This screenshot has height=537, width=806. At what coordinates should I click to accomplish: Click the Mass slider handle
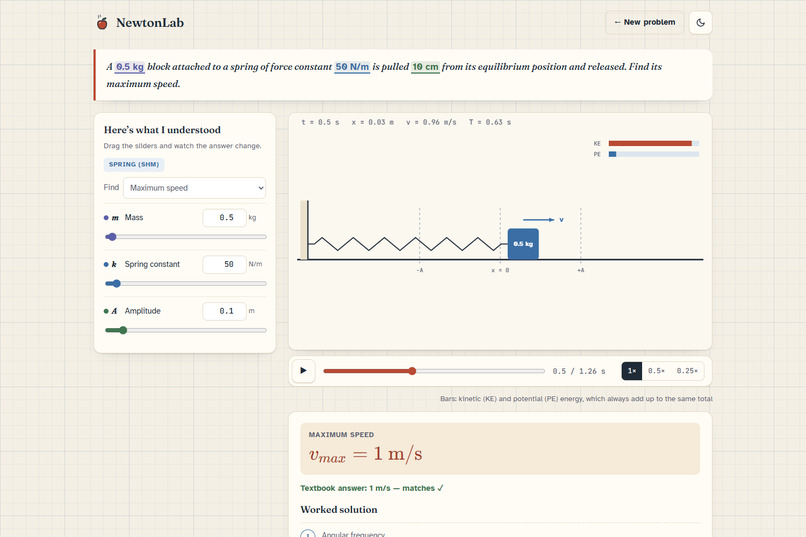[112, 237]
